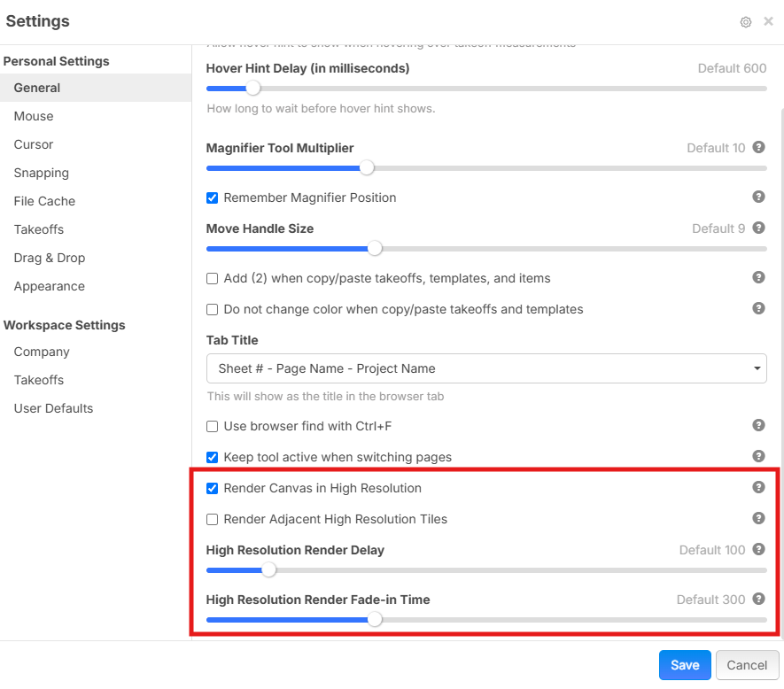Click the Move Handle Size slider handle
Screen dimensions: 784x689
point(375,249)
